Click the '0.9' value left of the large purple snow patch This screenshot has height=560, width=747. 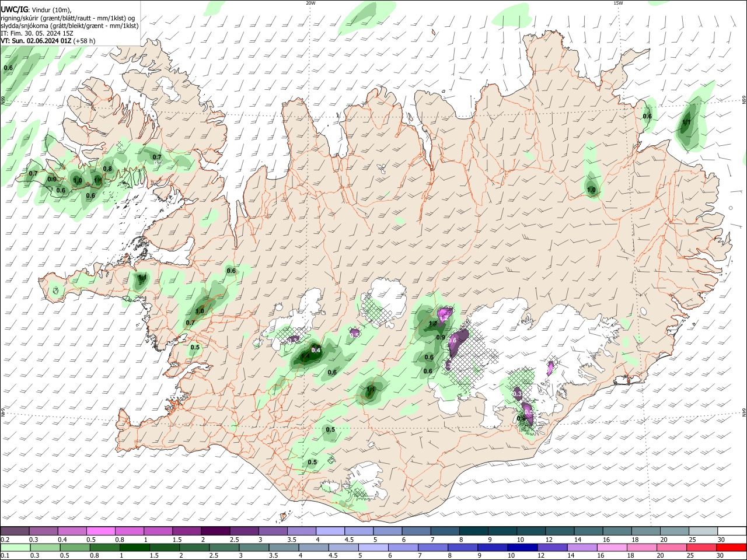[x=441, y=337]
